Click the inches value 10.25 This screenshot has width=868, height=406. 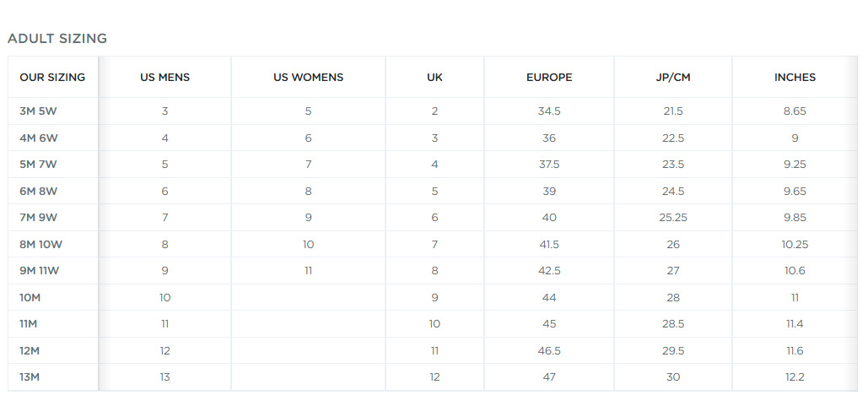795,244
